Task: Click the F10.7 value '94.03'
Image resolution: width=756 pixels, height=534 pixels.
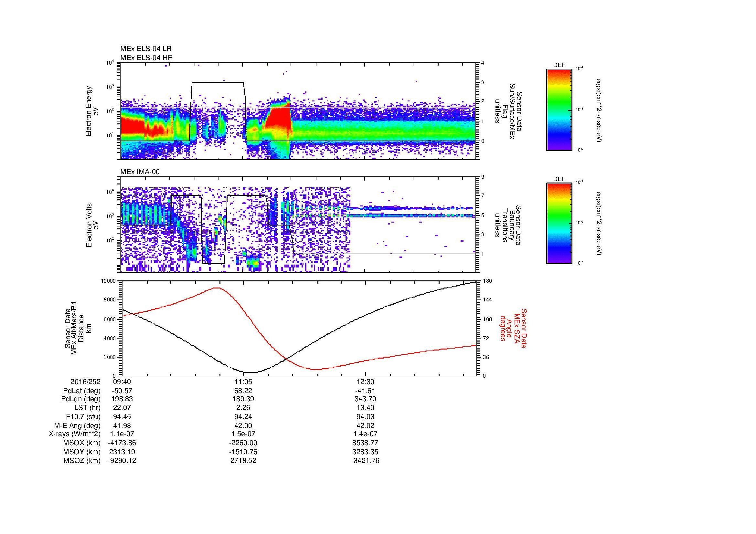Action: tap(365, 417)
